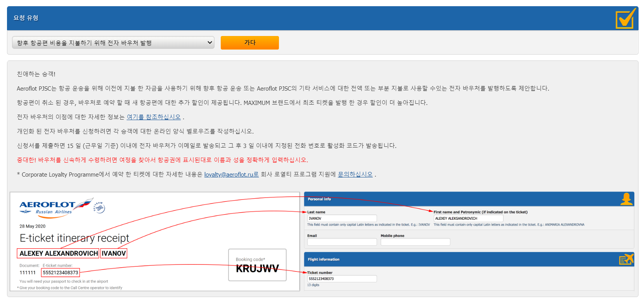
Task: Click the loyalty@aeroflot.ru email link
Action: pos(231,174)
